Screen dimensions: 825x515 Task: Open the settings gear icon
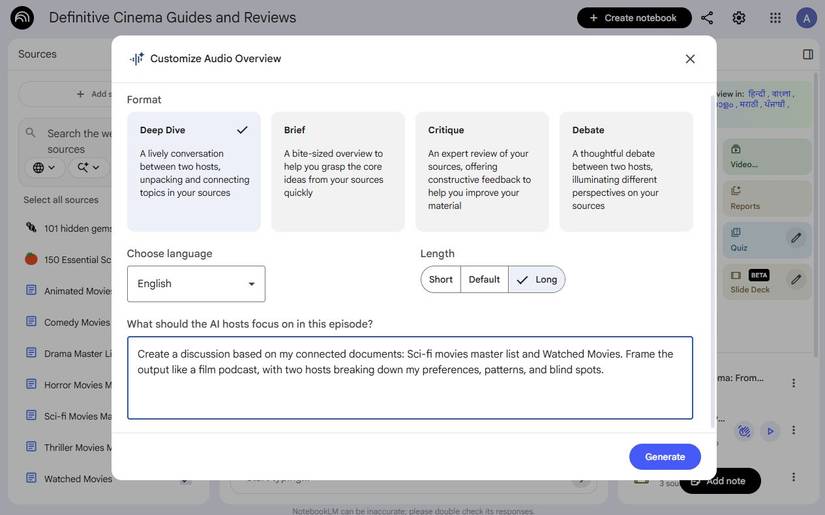coord(739,18)
